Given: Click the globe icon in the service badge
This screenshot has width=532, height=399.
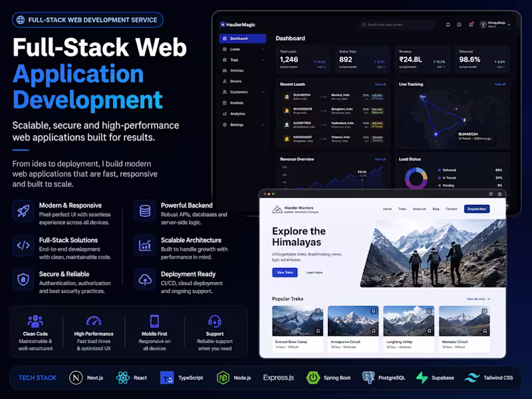Looking at the screenshot, I should (21, 20).
